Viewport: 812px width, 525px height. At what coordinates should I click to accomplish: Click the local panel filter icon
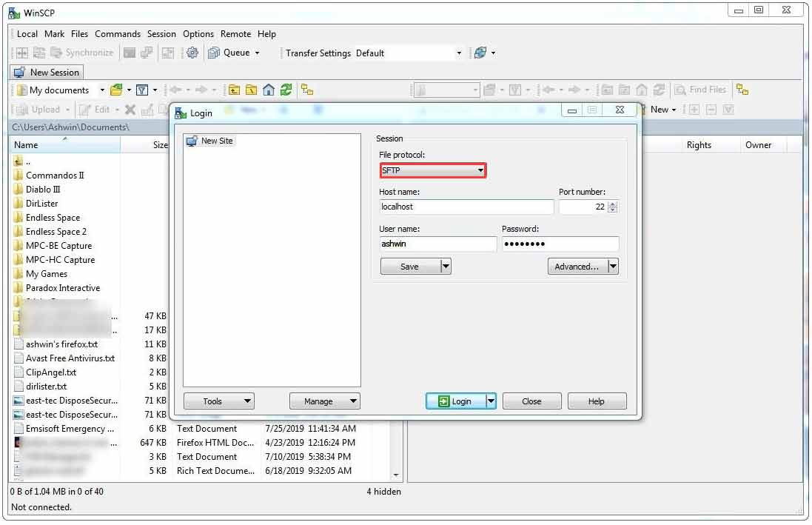coord(142,90)
